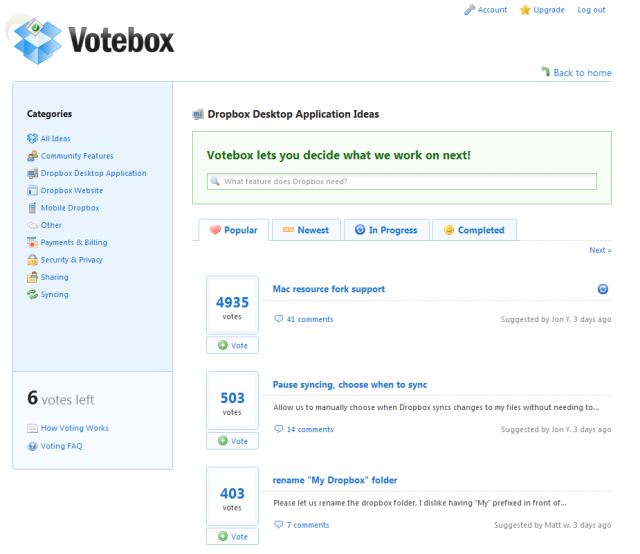Image resolution: width=640 pixels, height=554 pixels.
Task: Switch to the Newest tab
Action: [x=305, y=230]
